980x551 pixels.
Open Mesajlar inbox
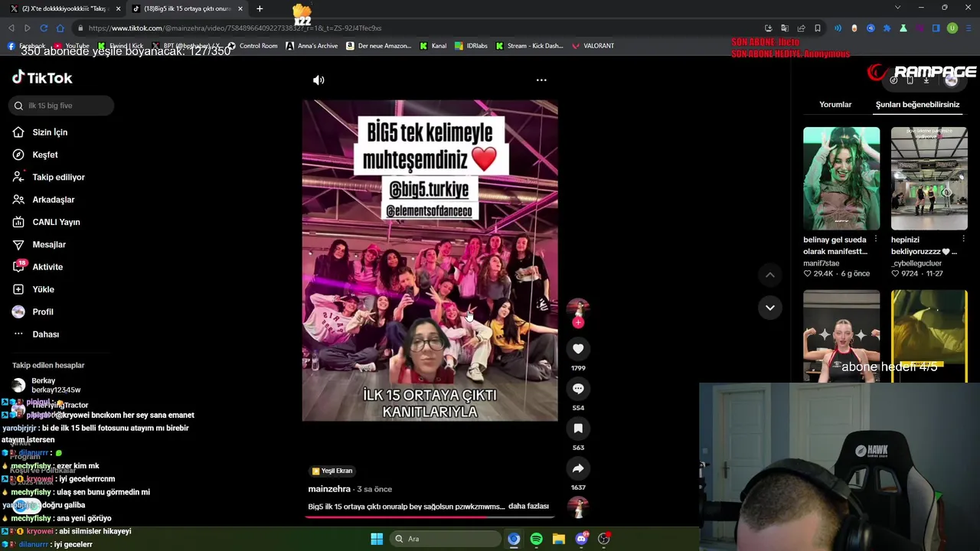click(x=49, y=244)
